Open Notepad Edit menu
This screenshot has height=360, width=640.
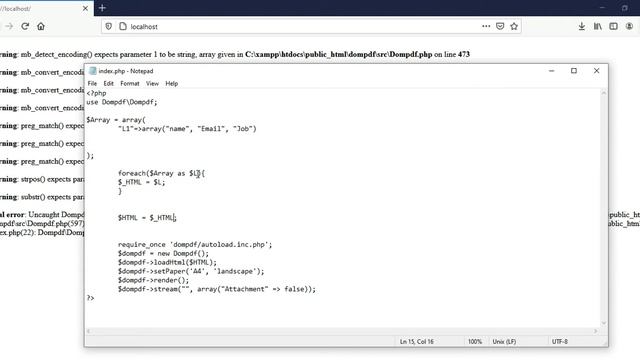(109, 83)
